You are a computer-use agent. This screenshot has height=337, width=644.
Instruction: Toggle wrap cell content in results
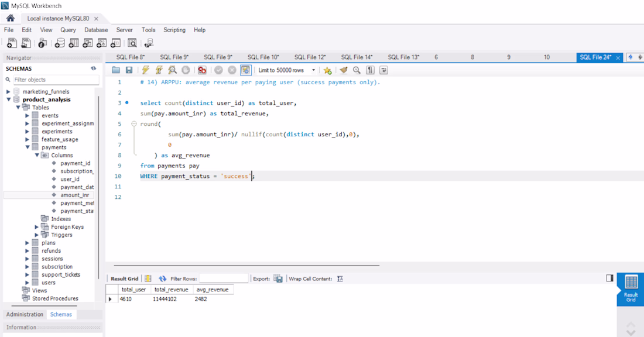pyautogui.click(x=340, y=278)
